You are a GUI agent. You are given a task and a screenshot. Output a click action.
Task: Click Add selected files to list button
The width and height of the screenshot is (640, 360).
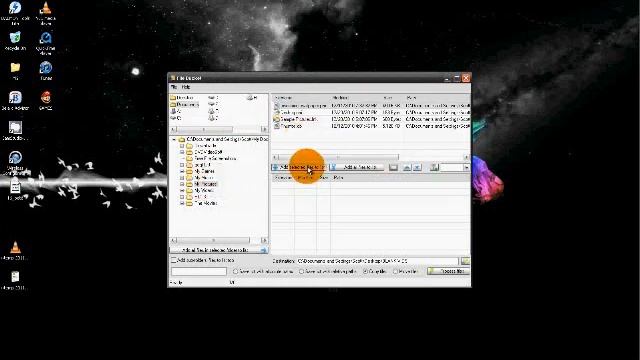[299, 167]
